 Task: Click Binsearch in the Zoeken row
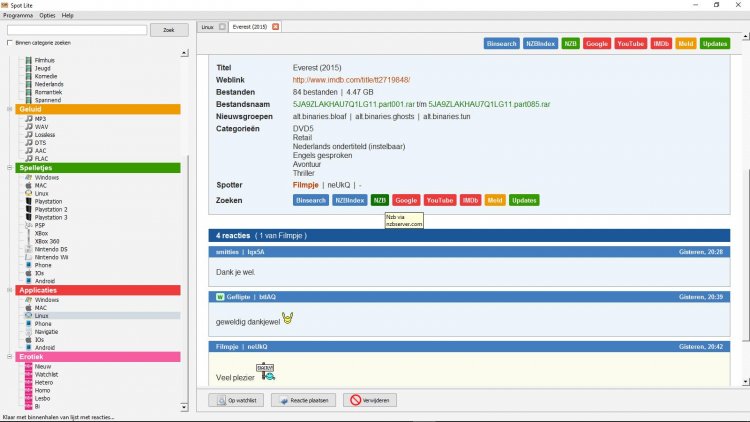pos(311,200)
